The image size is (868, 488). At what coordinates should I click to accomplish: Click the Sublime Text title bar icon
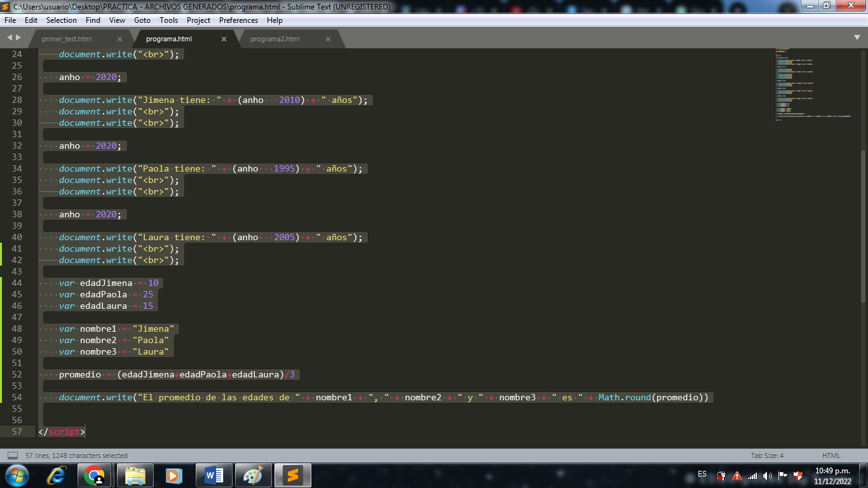6,6
